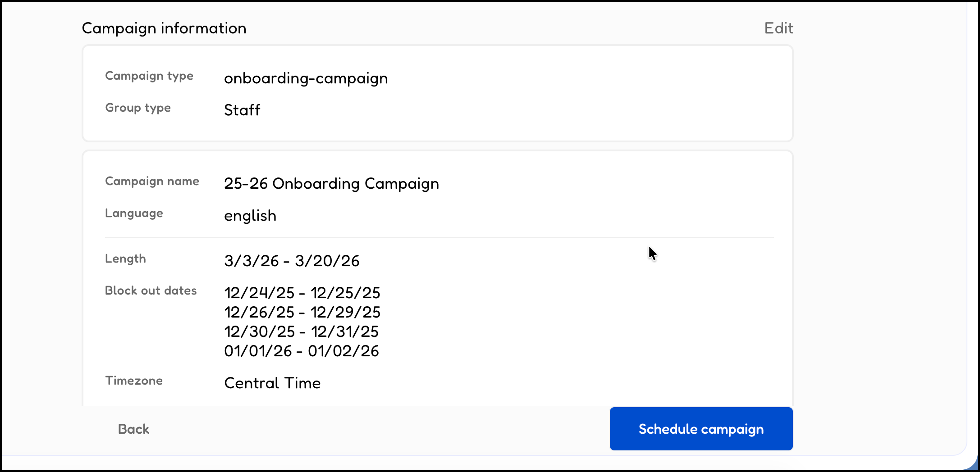This screenshot has height=472, width=980.
Task: Click the 12/30/25 - 12/31/25 block out date
Action: pos(301,332)
